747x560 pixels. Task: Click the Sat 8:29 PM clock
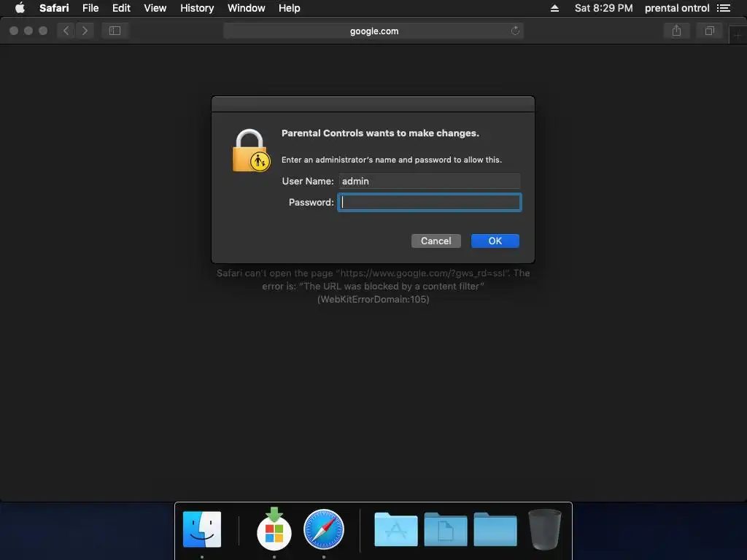coord(603,8)
